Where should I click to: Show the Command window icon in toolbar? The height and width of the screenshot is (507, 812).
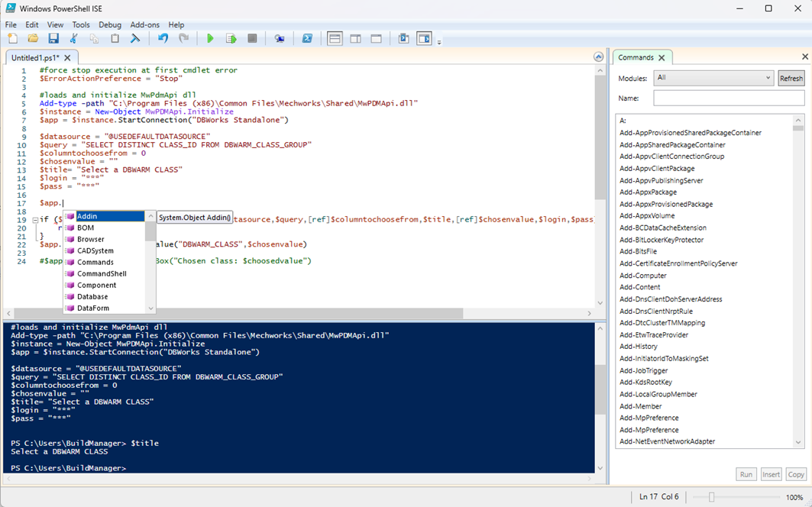403,39
